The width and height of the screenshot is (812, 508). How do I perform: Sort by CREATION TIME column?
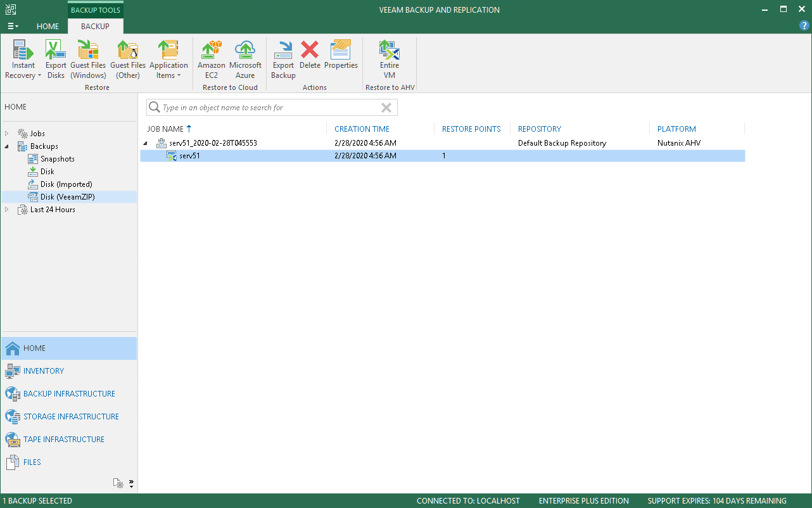click(x=362, y=129)
